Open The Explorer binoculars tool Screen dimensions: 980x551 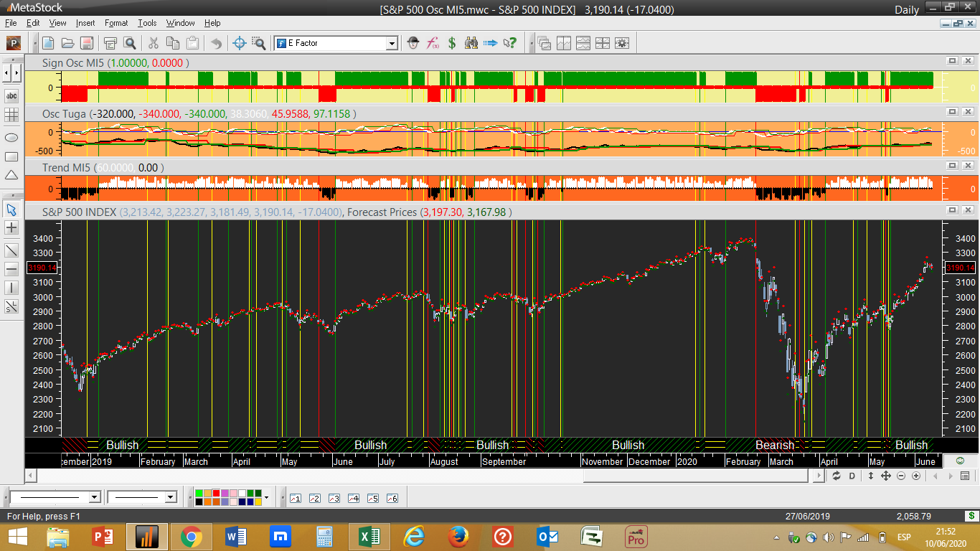[471, 43]
